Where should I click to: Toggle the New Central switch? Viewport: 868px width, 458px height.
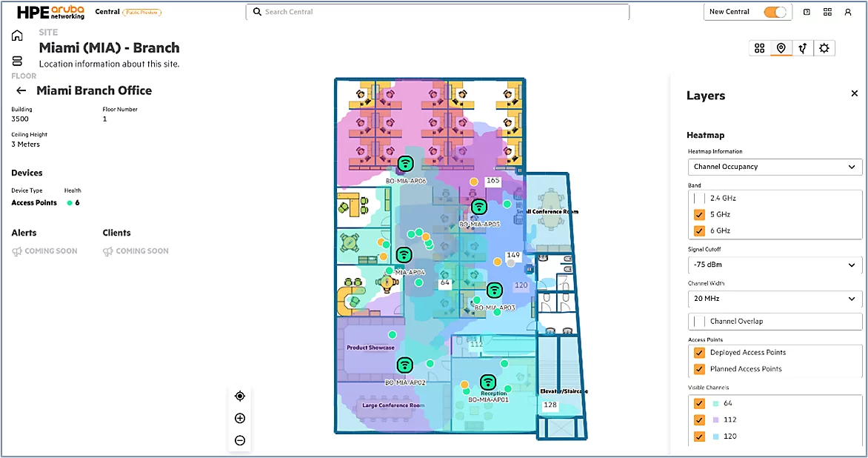point(775,12)
